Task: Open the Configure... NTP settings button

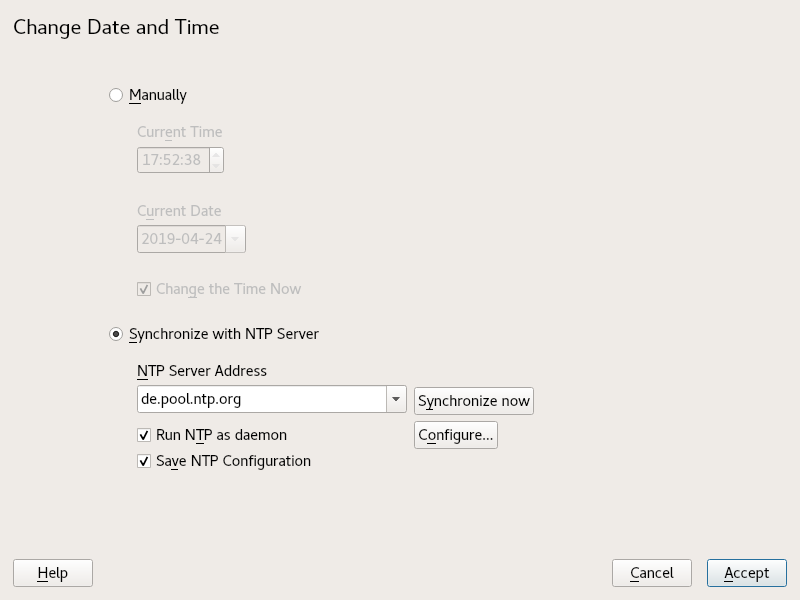Action: tap(455, 435)
